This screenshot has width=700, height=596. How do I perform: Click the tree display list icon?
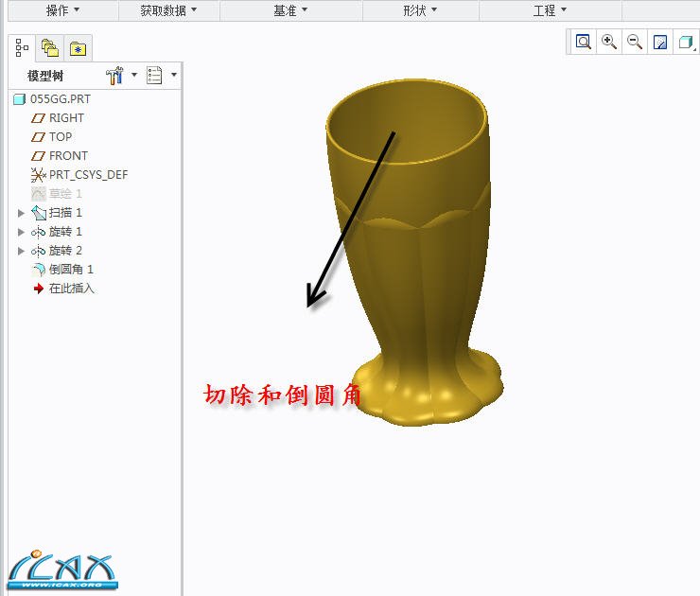click(154, 76)
